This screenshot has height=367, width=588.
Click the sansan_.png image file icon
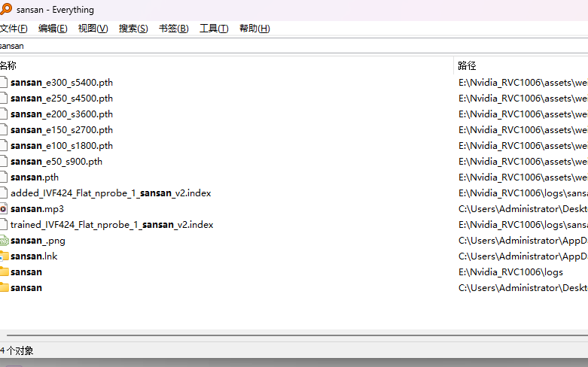tap(4, 241)
